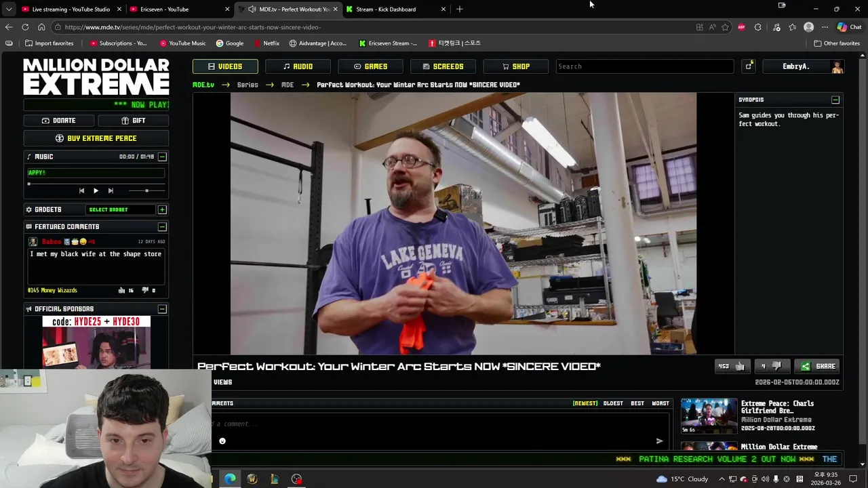Open the YouTube Music bookmark
The width and height of the screenshot is (868, 488).
pyautogui.click(x=183, y=43)
